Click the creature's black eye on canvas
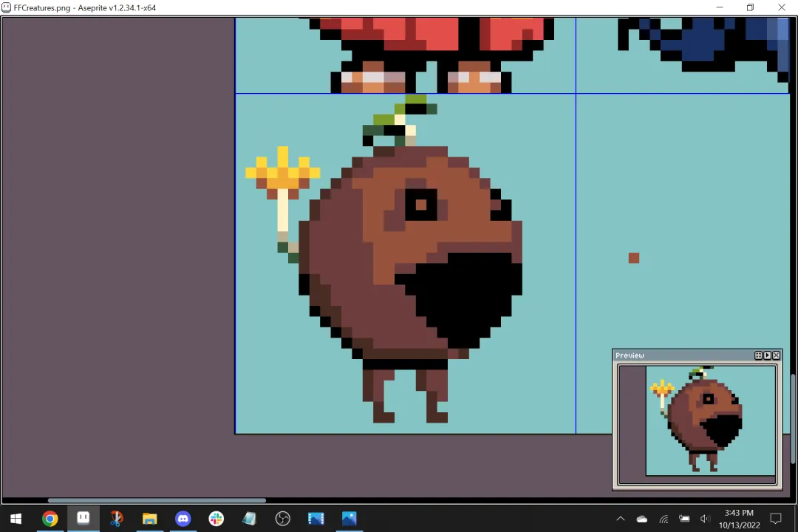 pyautogui.click(x=421, y=205)
